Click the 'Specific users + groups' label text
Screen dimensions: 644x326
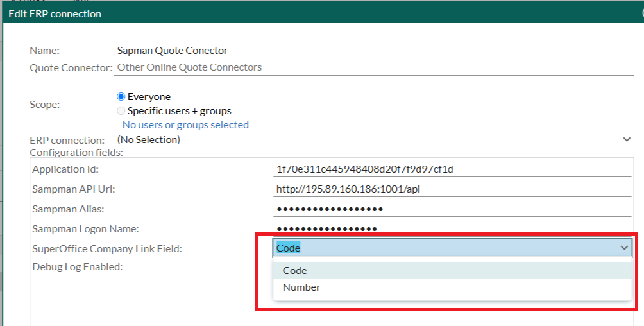click(179, 111)
